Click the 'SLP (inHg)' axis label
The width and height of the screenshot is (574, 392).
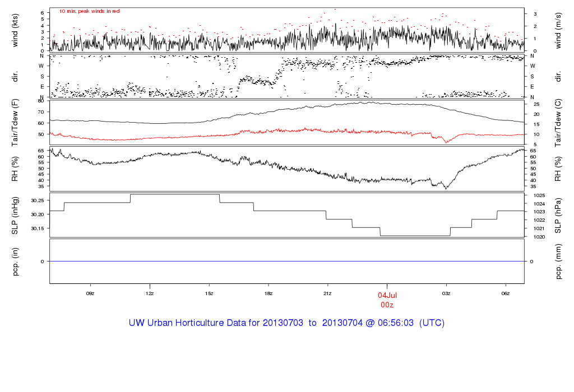[x=15, y=216]
